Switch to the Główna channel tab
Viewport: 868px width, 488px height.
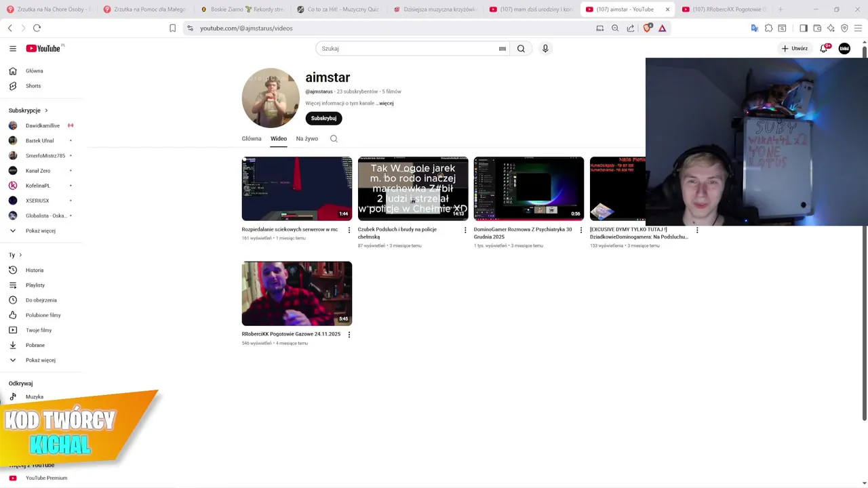[252, 138]
